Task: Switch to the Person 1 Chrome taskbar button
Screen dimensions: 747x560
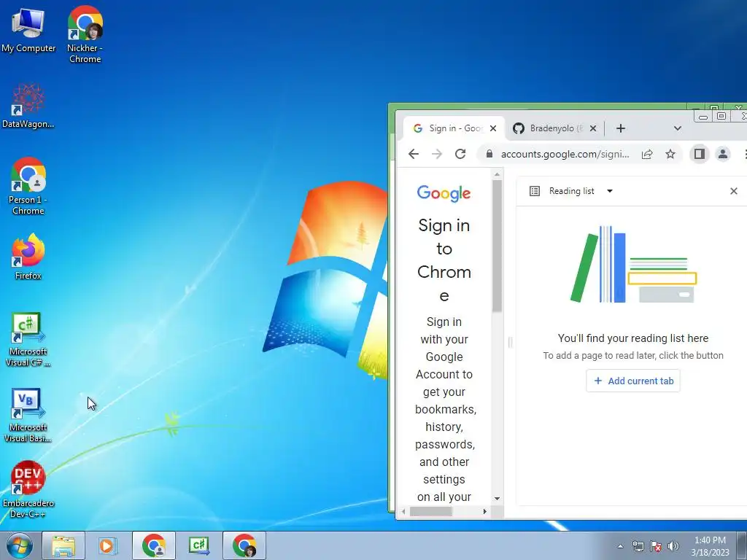Action: pos(153,545)
